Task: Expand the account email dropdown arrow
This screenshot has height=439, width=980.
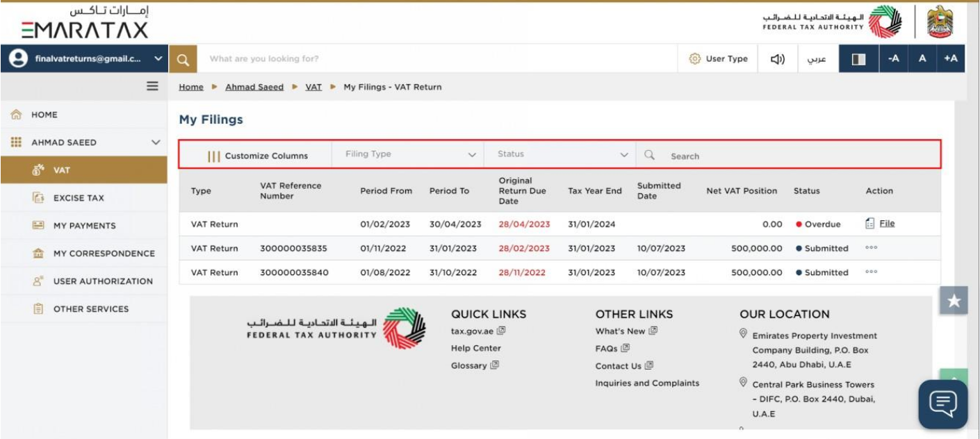Action: [158, 59]
